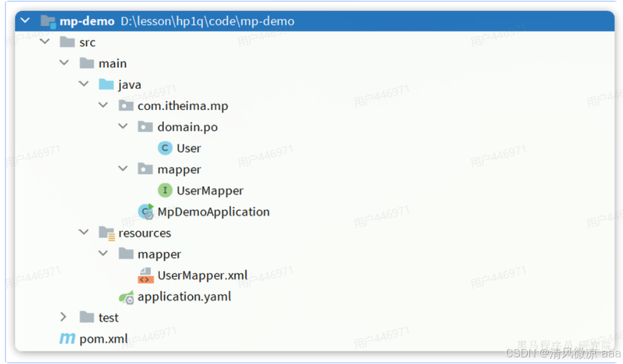Click the UserMapper.xml file icon
Screen dimensions: 623x364
(x=145, y=275)
